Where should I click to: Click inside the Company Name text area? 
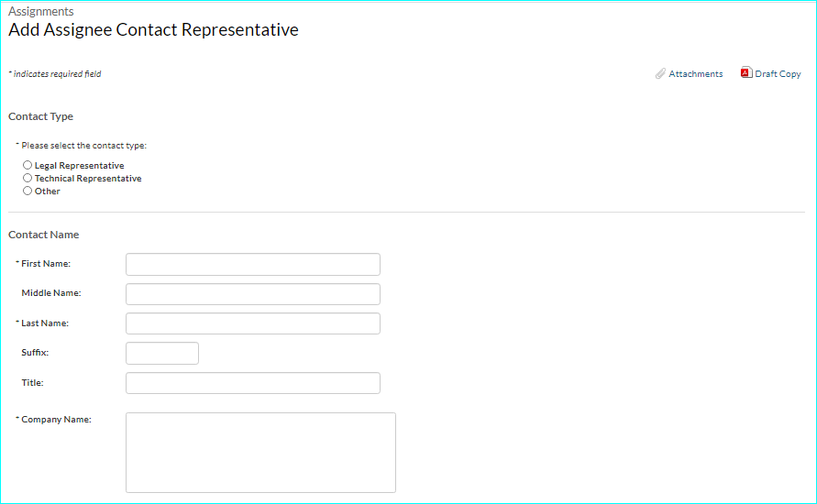260,453
